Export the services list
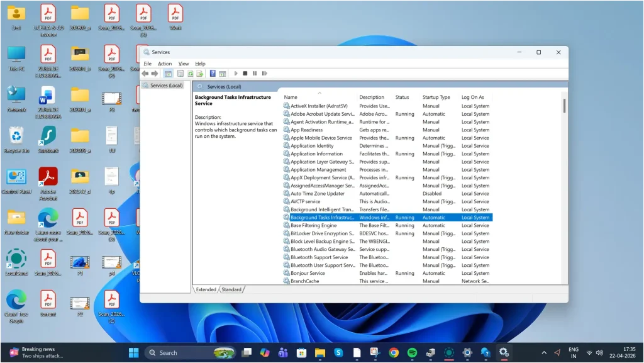This screenshot has height=363, width=644. [x=201, y=73]
